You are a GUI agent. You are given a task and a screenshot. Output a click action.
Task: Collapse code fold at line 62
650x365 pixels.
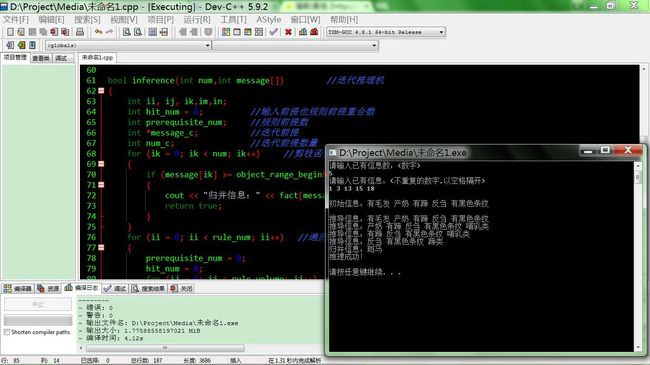[x=101, y=91]
